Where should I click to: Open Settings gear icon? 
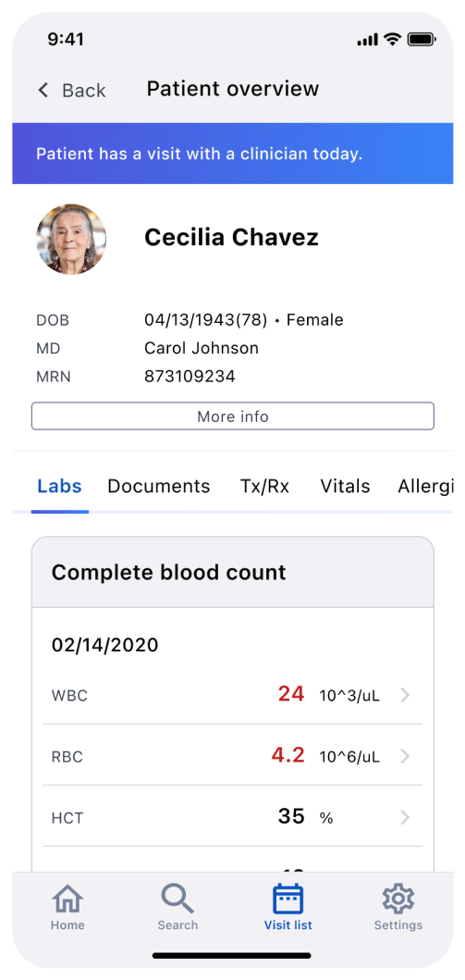[x=398, y=899]
